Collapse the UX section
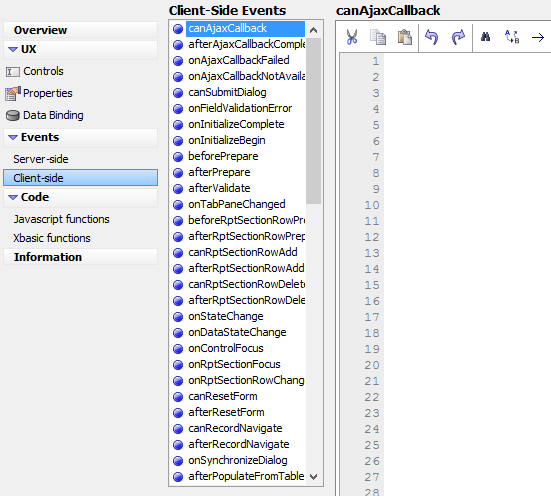This screenshot has width=551, height=496. pos(13,49)
